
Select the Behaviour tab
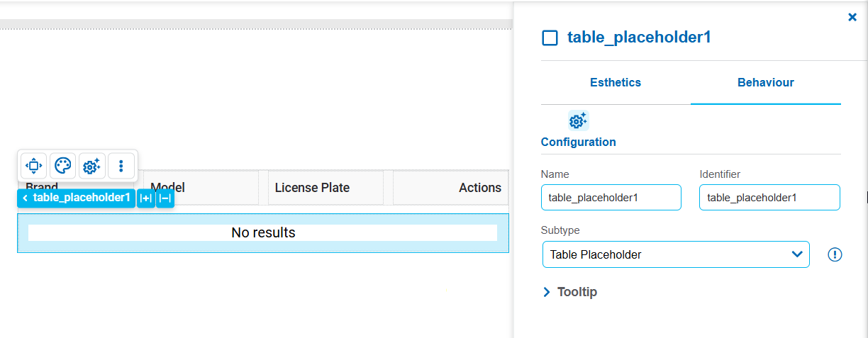coord(766,83)
